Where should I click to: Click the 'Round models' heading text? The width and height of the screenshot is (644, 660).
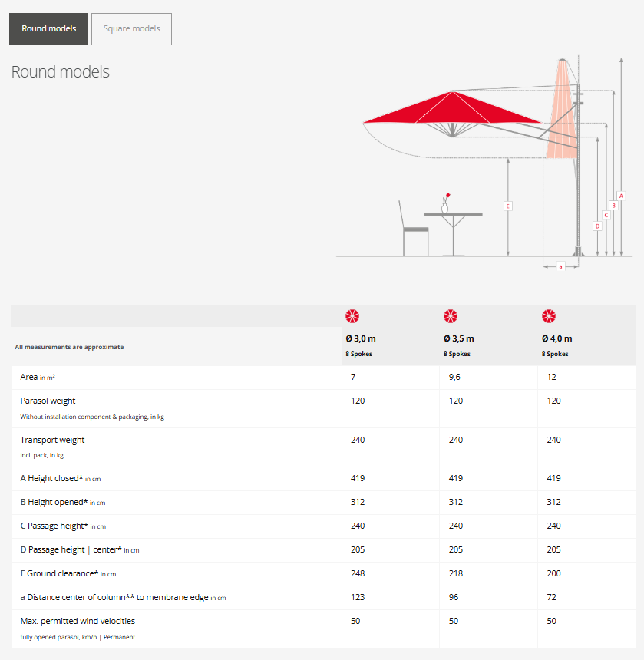(61, 72)
